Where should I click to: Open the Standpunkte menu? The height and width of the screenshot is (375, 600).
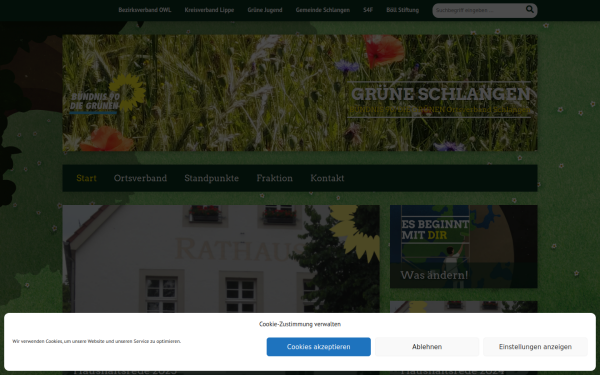[x=212, y=178]
